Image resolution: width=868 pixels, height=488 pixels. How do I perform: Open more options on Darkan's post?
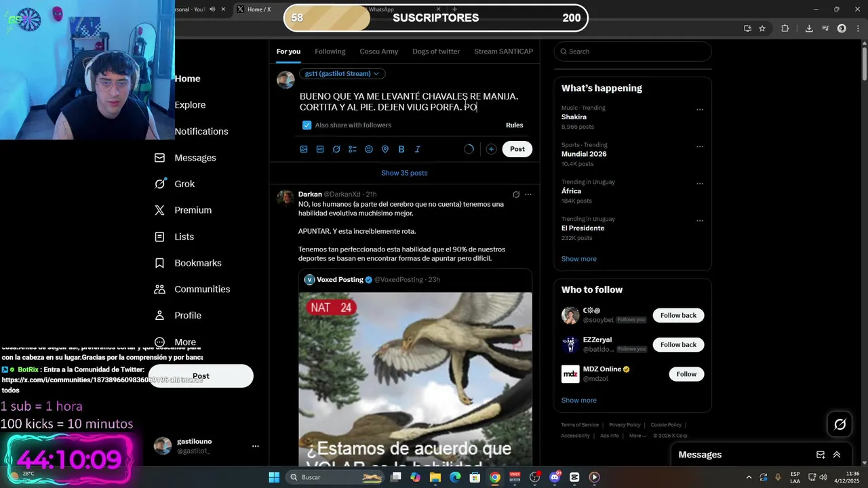point(528,195)
